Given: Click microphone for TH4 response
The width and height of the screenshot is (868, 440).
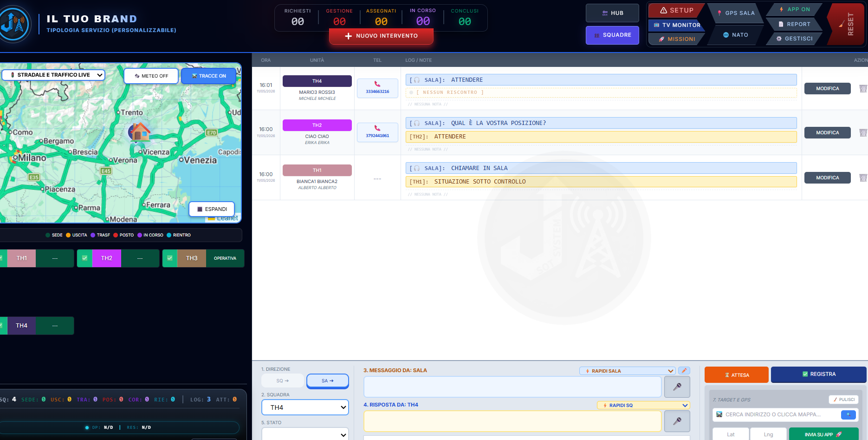Looking at the screenshot, I should coord(677,421).
